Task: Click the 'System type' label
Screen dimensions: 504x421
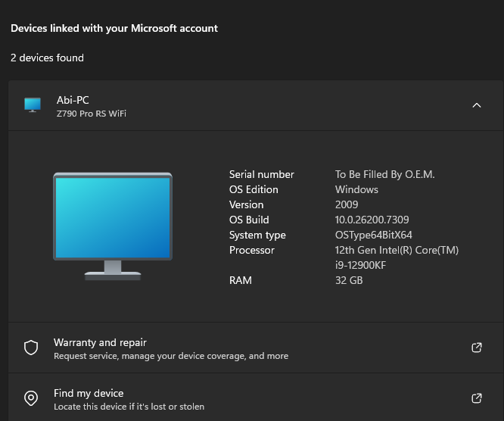Action: [257, 235]
